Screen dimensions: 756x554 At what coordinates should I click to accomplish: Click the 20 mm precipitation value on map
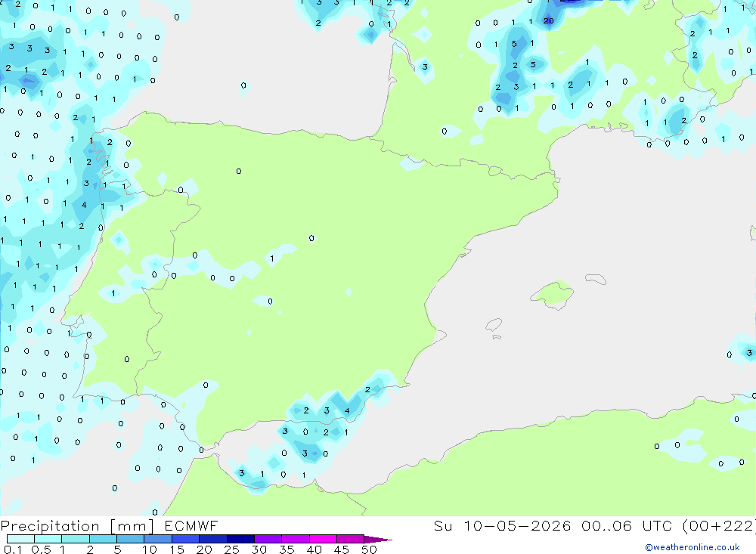click(549, 20)
